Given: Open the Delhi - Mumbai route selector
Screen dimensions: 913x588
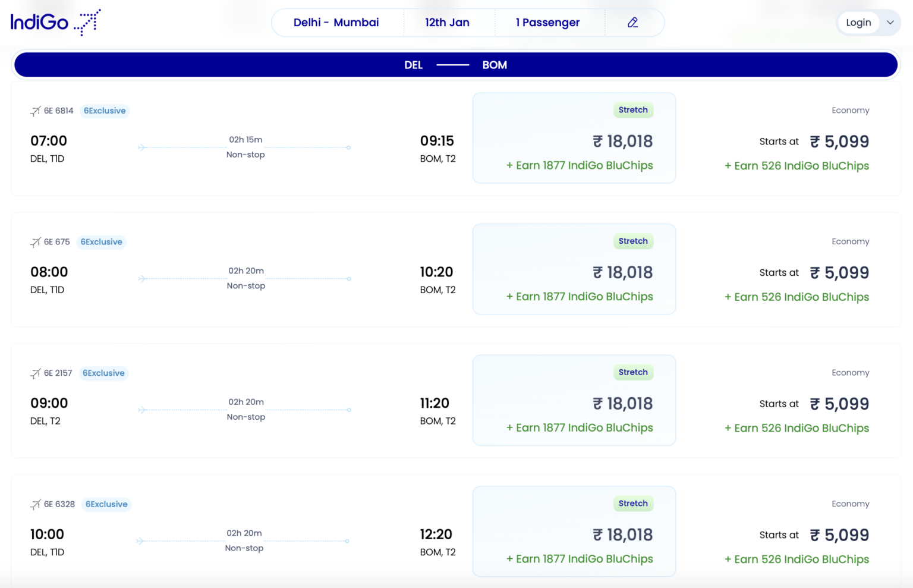Looking at the screenshot, I should click(336, 22).
